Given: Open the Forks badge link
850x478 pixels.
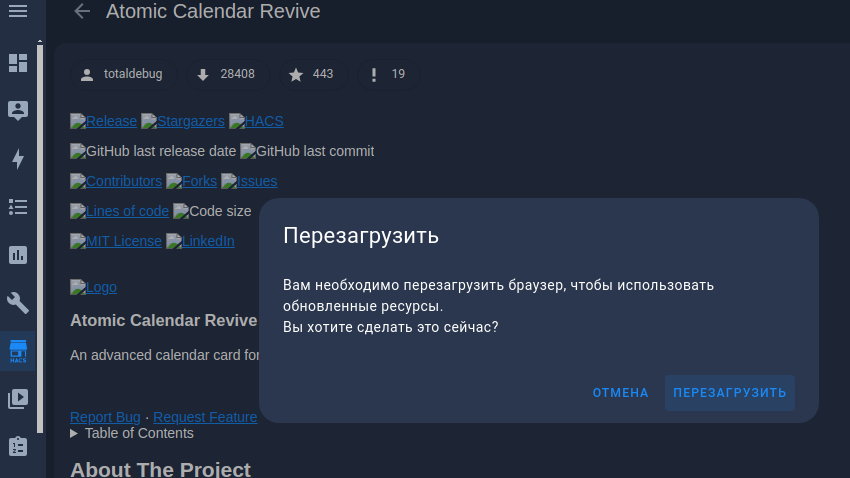Looking at the screenshot, I should click(x=191, y=181).
